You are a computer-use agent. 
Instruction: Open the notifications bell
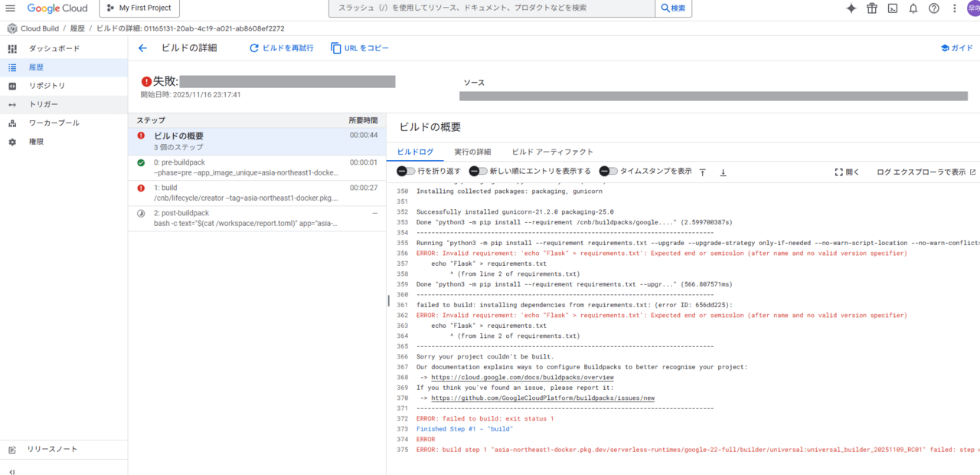(x=913, y=8)
